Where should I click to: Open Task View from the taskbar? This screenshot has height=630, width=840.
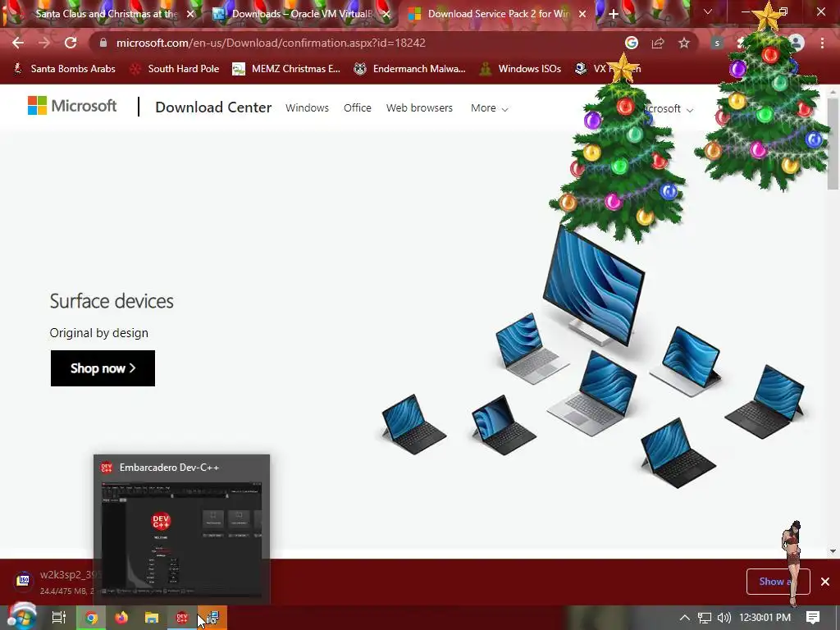click(x=59, y=618)
